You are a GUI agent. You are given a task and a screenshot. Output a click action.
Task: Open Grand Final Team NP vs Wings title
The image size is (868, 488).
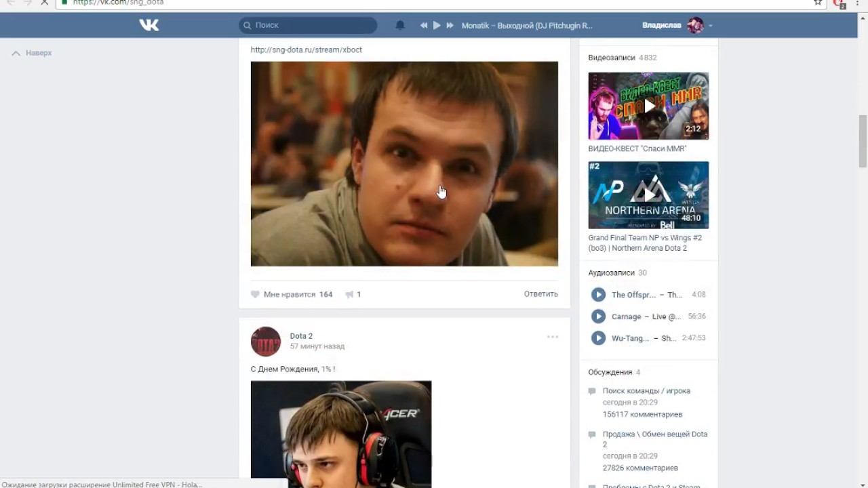point(645,243)
